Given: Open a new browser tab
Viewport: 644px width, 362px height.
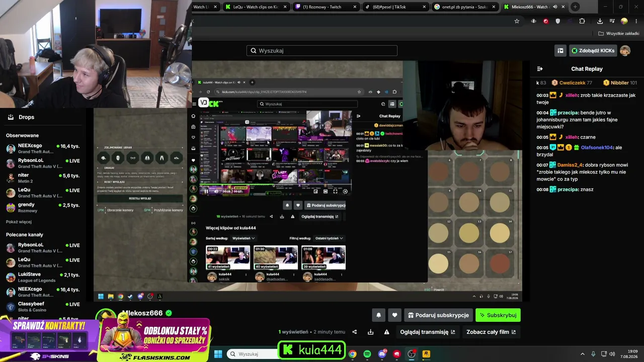Looking at the screenshot, I should [575, 7].
